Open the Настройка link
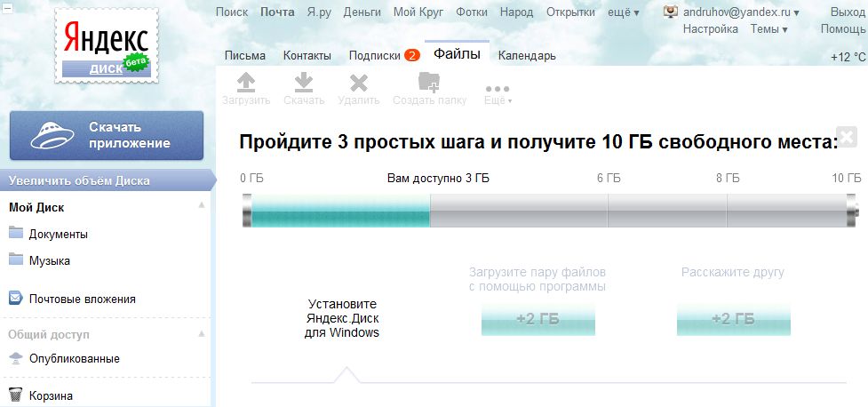Viewport: 868px width, 407px height. click(x=710, y=29)
